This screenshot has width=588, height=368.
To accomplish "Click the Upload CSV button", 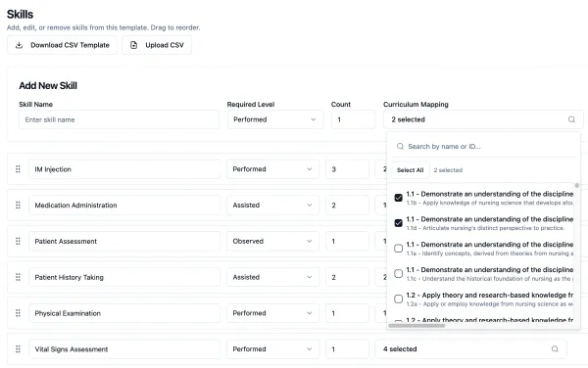I will tap(157, 45).
